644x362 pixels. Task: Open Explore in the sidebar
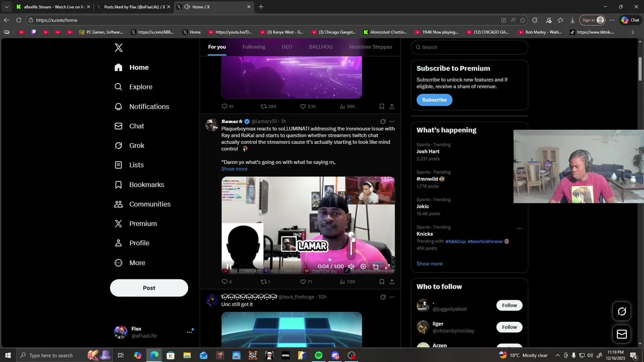[133, 87]
